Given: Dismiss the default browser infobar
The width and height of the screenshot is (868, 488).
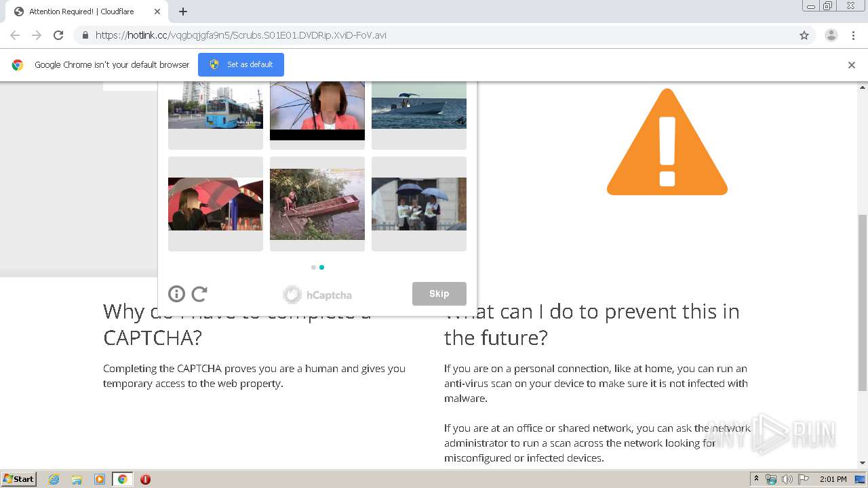Looking at the screenshot, I should tap(852, 65).
